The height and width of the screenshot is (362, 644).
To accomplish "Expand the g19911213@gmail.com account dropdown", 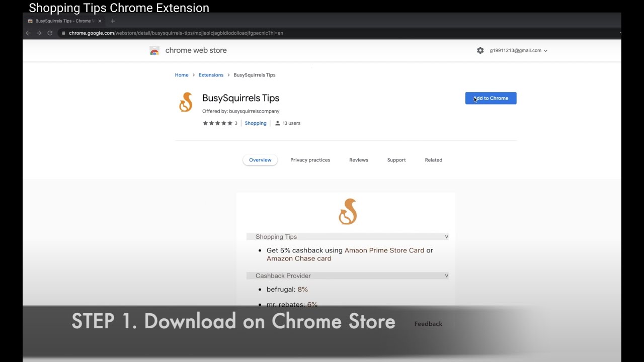I will pos(519,50).
